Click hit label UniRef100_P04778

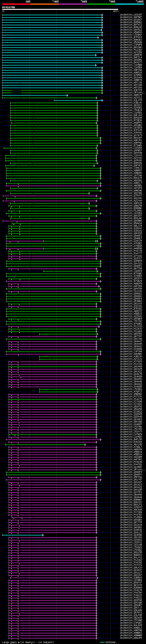pyautogui.click(x=131, y=251)
